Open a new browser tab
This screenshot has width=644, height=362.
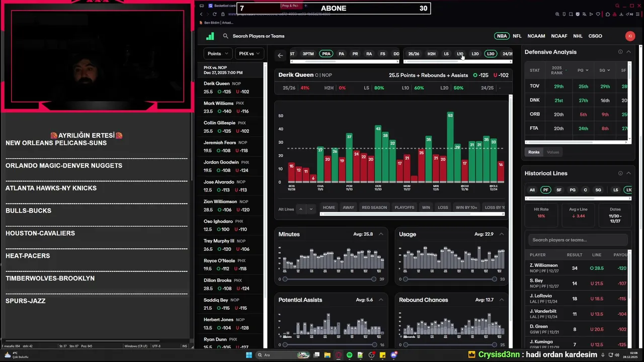[x=305, y=6]
